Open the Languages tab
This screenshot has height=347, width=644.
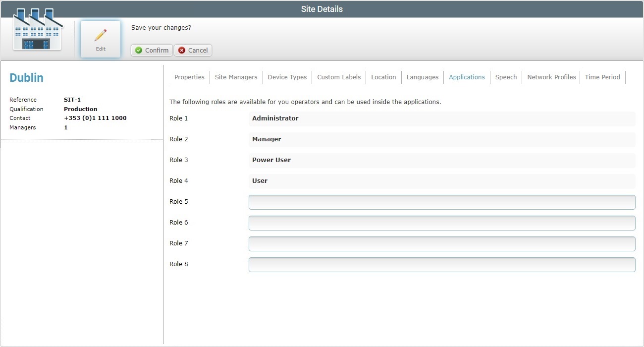tap(422, 77)
